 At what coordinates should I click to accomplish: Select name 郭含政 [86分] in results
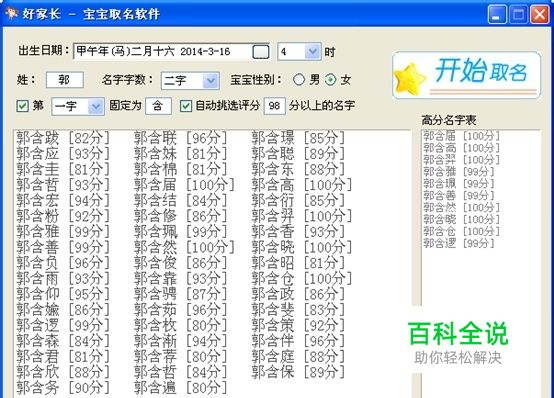click(x=298, y=294)
